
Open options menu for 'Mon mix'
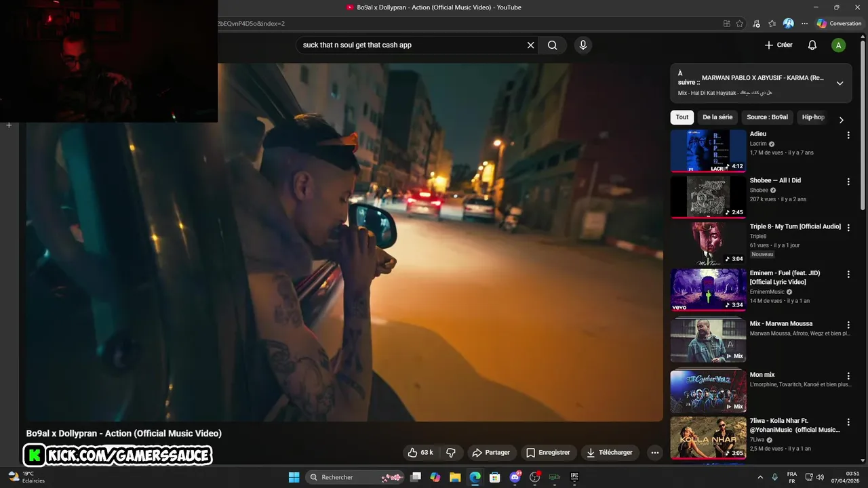pyautogui.click(x=848, y=376)
